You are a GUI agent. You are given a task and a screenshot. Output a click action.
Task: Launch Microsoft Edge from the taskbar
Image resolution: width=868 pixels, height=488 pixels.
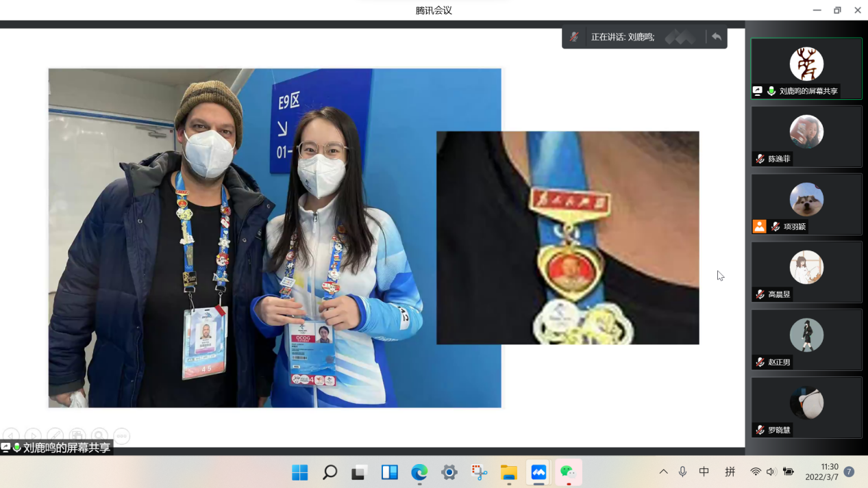point(419,472)
